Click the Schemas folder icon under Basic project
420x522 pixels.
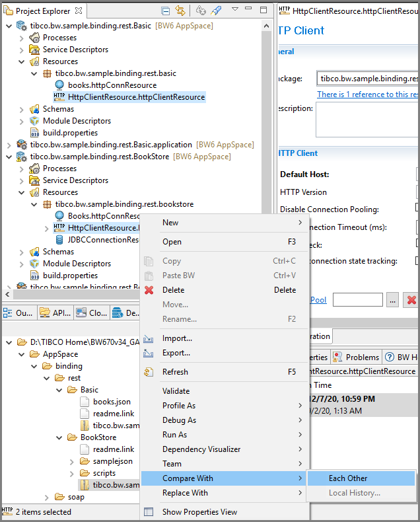pos(34,109)
